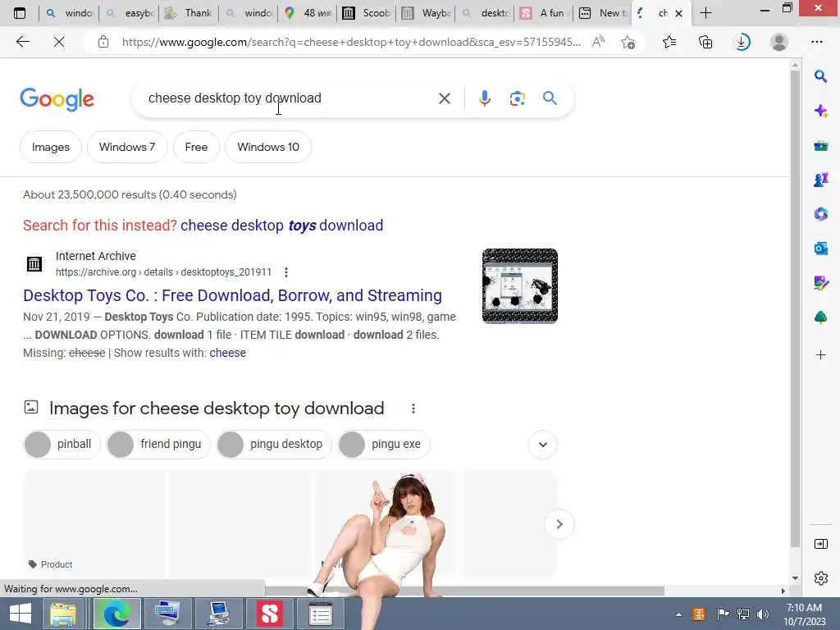View site information lock icon
840x630 pixels.
(x=103, y=43)
